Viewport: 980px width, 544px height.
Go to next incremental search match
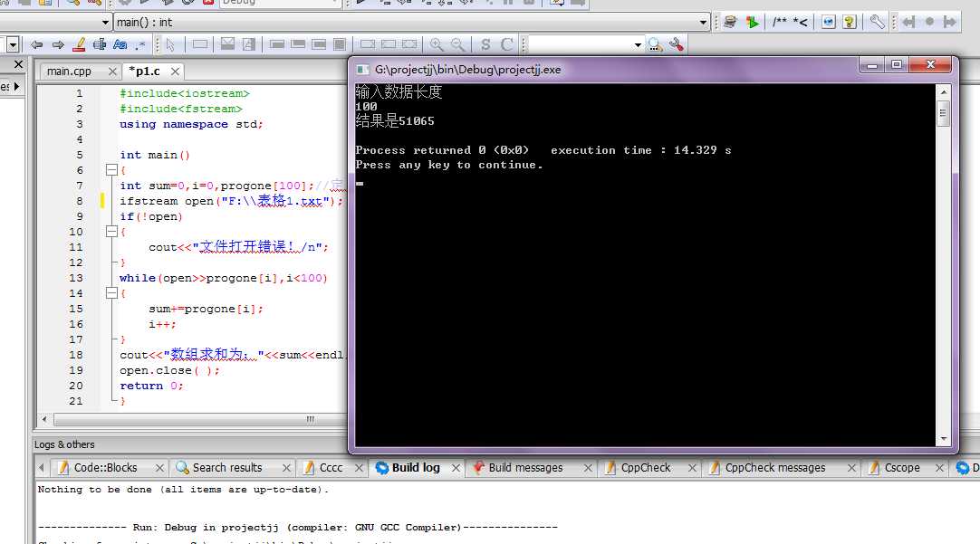[58, 44]
